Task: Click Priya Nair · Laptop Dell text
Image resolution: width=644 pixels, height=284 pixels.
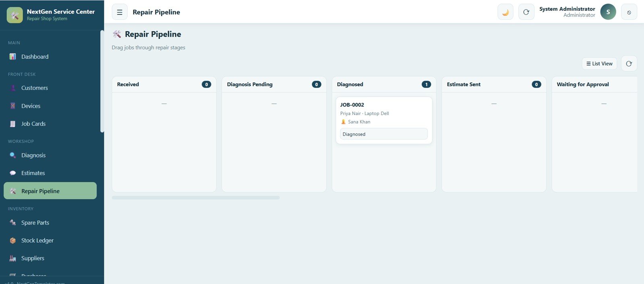Action: (365, 113)
